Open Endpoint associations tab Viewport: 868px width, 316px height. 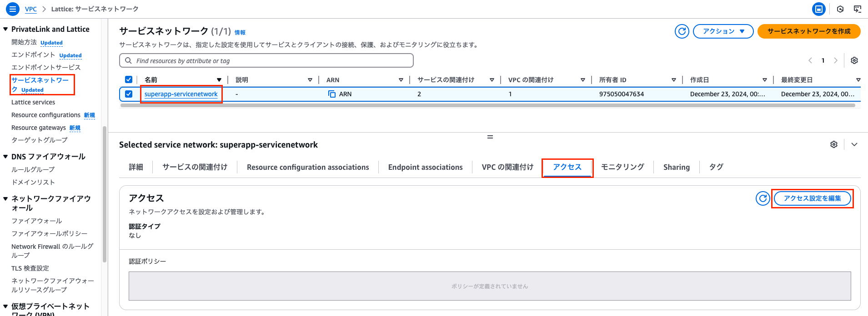pos(425,167)
